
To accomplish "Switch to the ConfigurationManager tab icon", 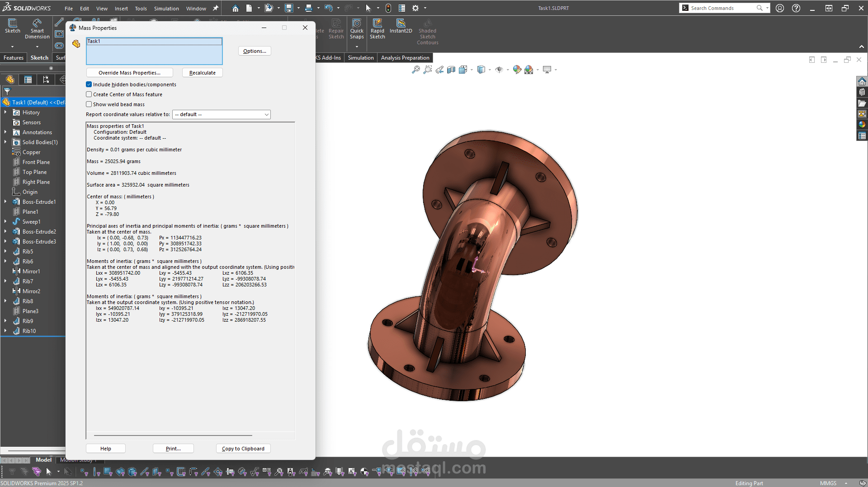I will [x=46, y=80].
